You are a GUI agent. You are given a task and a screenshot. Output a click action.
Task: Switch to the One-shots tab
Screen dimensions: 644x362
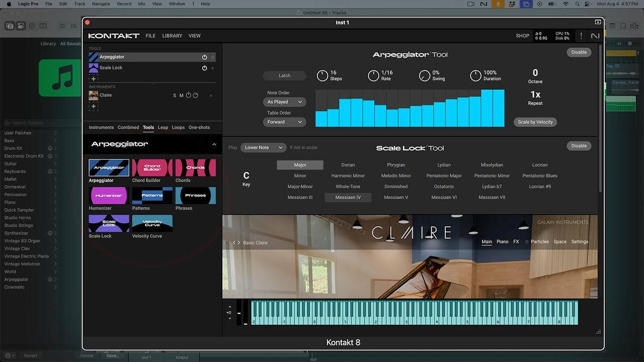tap(199, 128)
